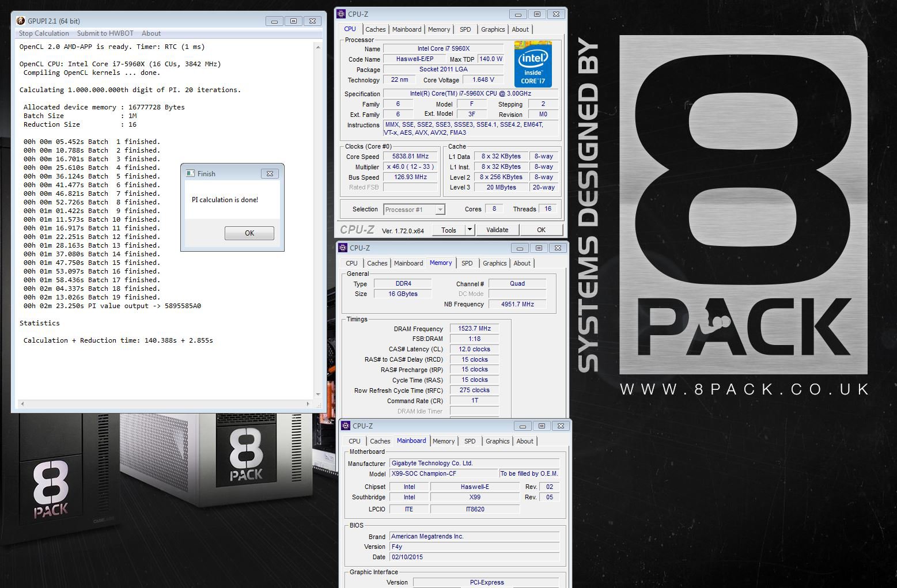Switch to the Memory tab in the CPU-Z mainboard window

pyautogui.click(x=444, y=441)
